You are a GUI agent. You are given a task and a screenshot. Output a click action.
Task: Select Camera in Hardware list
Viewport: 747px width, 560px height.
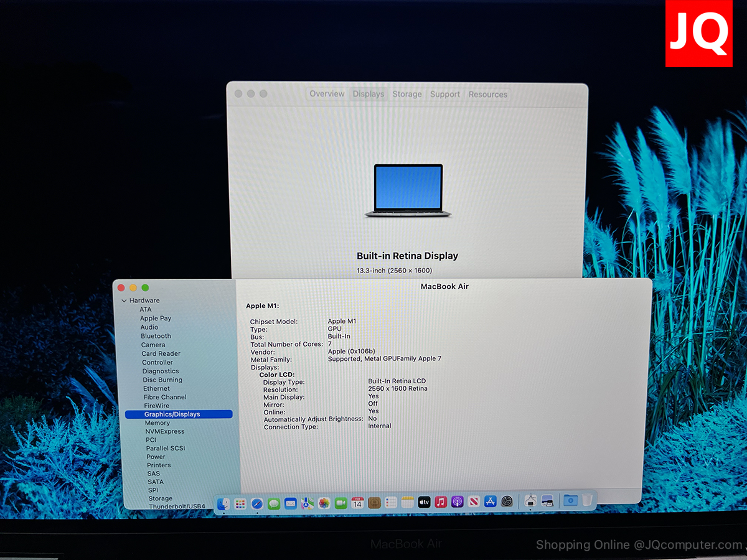pyautogui.click(x=153, y=345)
